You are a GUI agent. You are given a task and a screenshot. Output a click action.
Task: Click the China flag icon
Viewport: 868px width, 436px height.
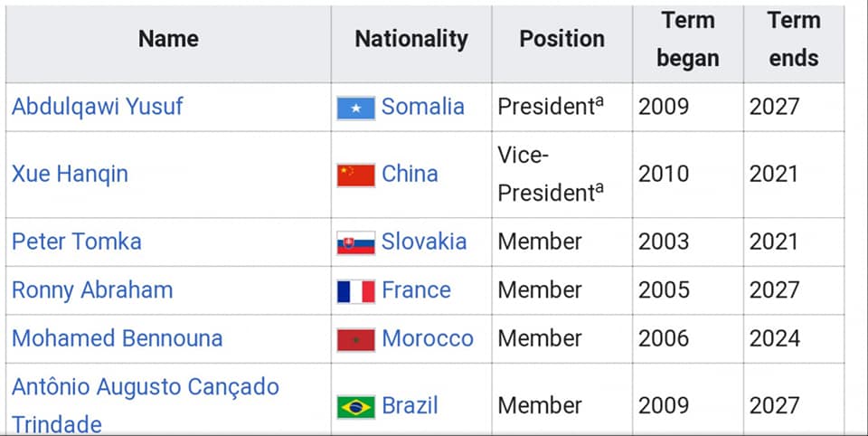355,175
